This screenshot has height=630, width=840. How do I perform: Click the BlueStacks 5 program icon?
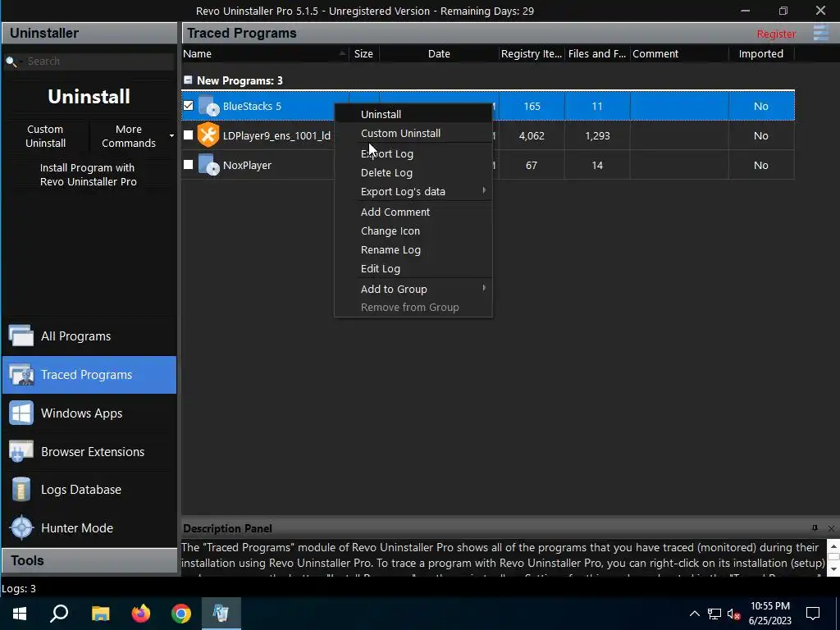tap(208, 106)
